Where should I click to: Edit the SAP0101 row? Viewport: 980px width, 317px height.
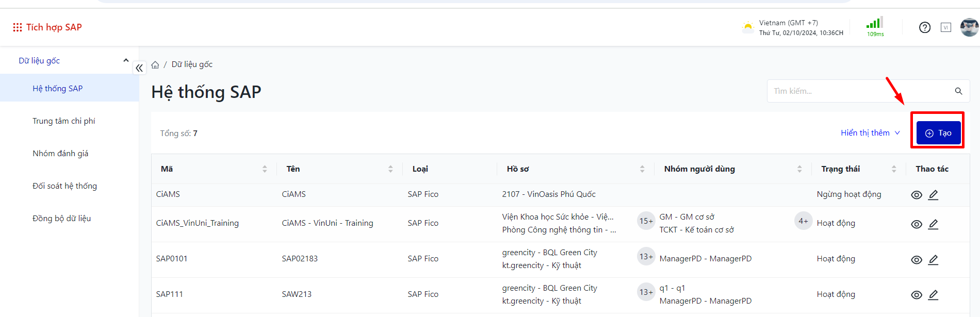(933, 260)
